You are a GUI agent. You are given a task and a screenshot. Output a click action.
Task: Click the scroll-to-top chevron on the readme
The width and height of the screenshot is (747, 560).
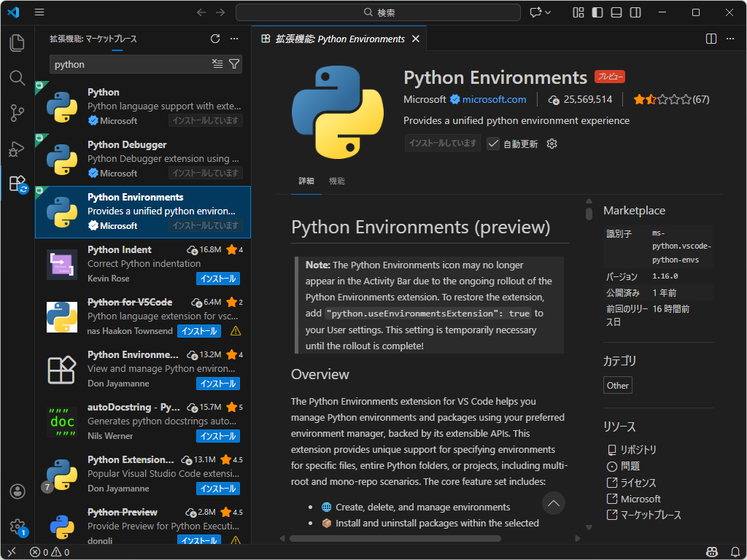pos(553,503)
